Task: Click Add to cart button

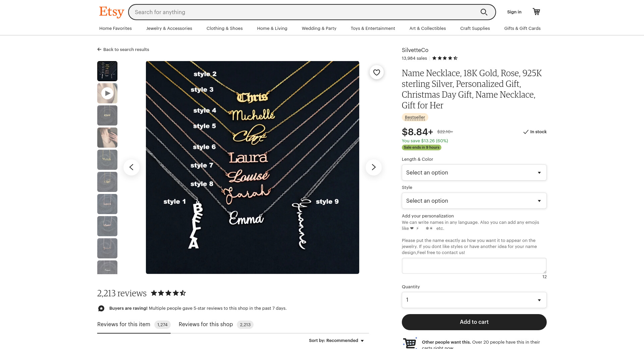Action: click(474, 322)
